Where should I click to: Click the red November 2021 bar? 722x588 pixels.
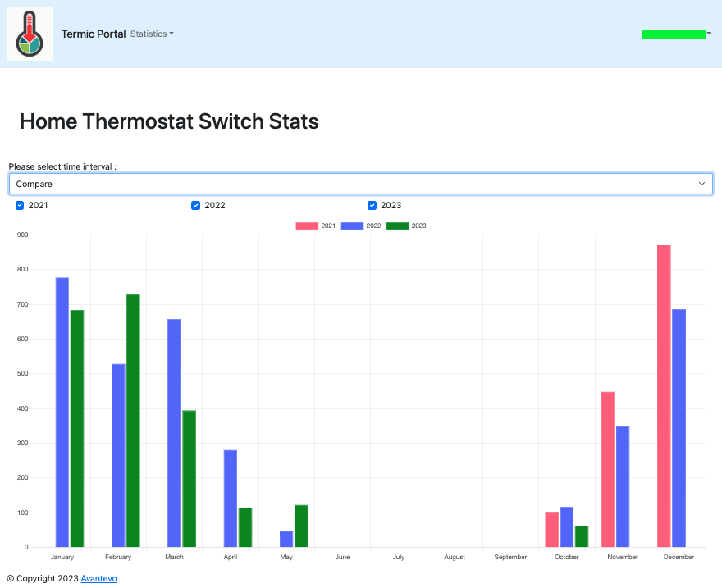click(608, 469)
